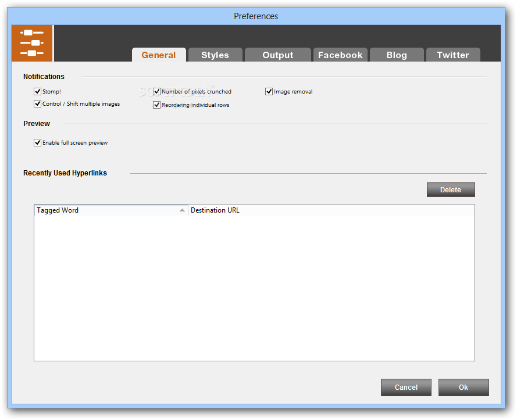Click the Delete hyperlink button
The width and height of the screenshot is (517, 420).
451,190
